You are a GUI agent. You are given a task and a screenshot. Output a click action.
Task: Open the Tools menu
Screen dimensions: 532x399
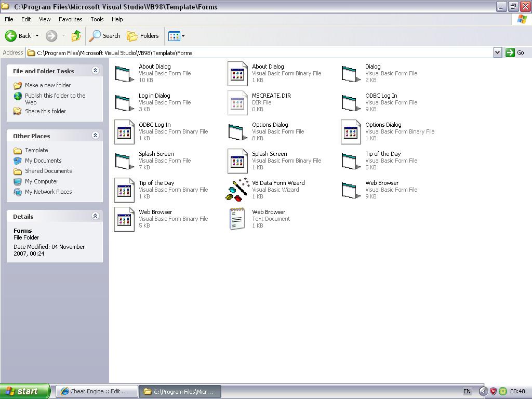click(x=97, y=19)
